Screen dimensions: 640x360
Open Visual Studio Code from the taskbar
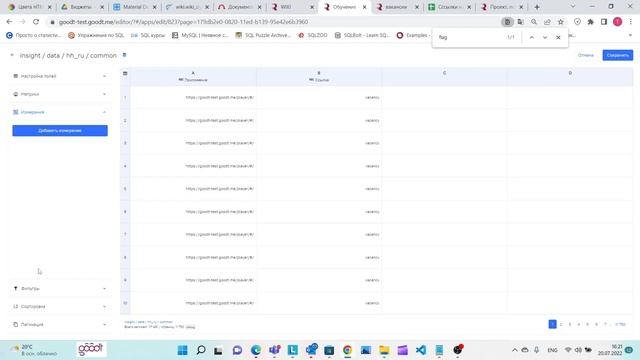(x=421, y=350)
